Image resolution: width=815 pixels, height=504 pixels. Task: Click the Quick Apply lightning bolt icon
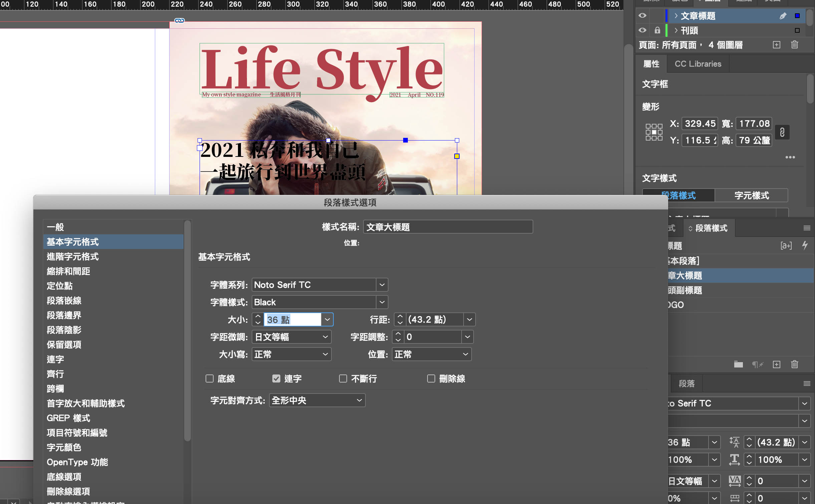click(x=805, y=246)
